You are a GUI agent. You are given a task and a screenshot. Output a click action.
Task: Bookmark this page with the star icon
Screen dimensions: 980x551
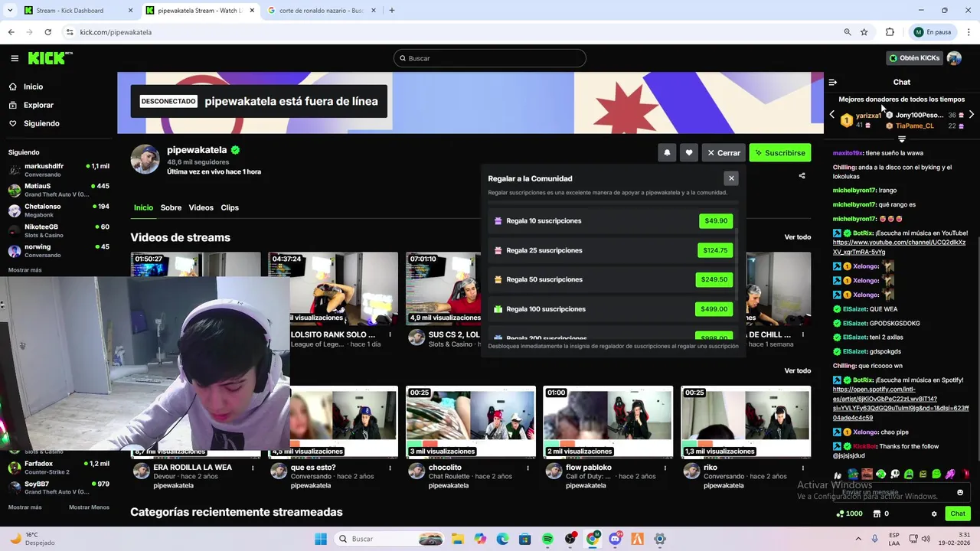[x=864, y=32]
